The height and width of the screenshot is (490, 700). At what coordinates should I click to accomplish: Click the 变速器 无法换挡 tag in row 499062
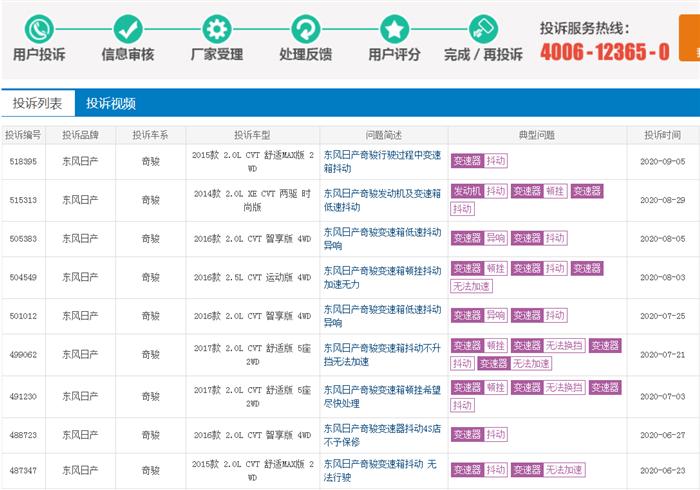(548, 345)
